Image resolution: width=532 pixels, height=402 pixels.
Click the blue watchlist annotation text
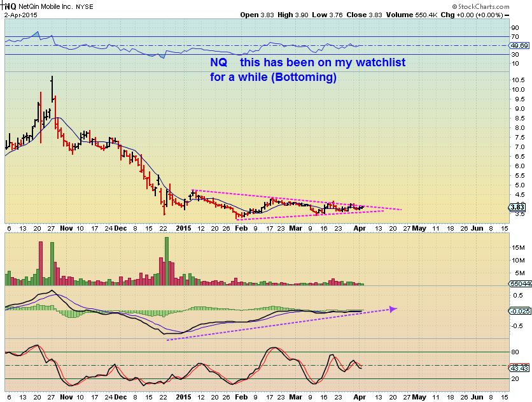pos(307,63)
